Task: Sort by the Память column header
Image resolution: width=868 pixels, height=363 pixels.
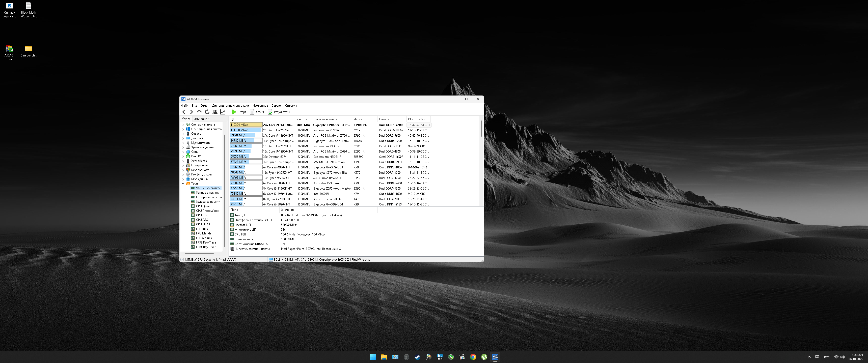Action: click(x=384, y=119)
